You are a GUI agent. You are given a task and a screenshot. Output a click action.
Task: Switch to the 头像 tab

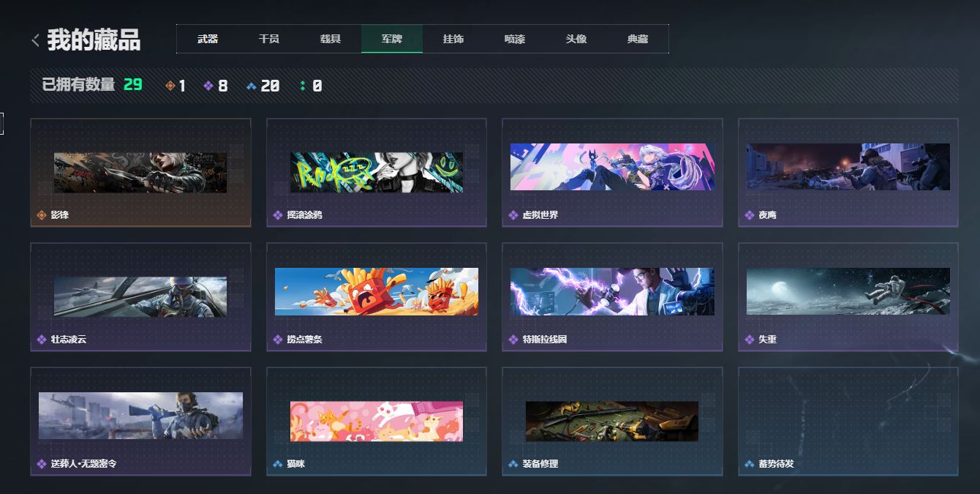577,39
